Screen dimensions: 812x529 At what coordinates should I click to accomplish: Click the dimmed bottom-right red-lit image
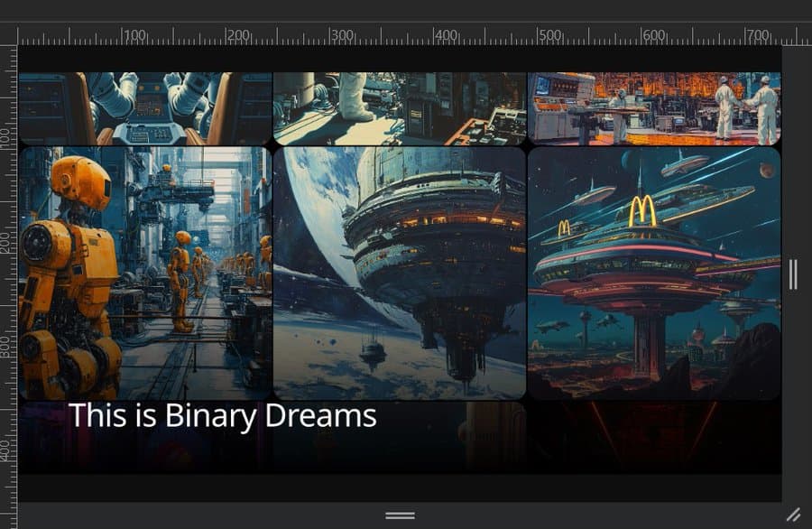653,437
